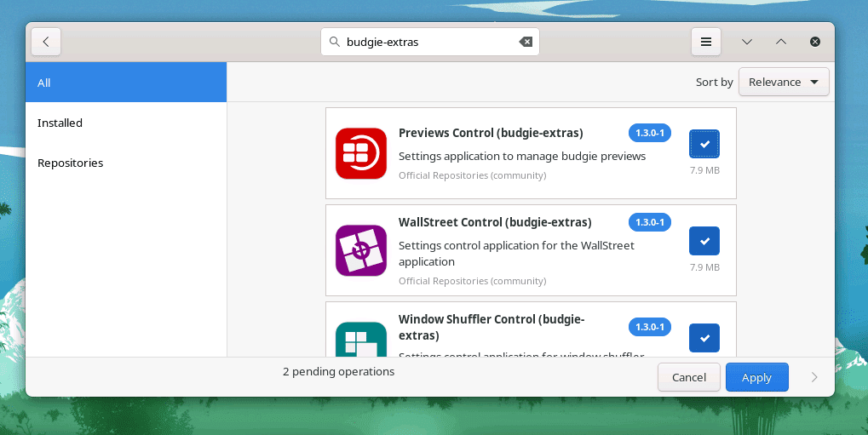Open WallStreet Control (budgie-extras) title
Image resolution: width=868 pixels, height=435 pixels.
pos(495,222)
